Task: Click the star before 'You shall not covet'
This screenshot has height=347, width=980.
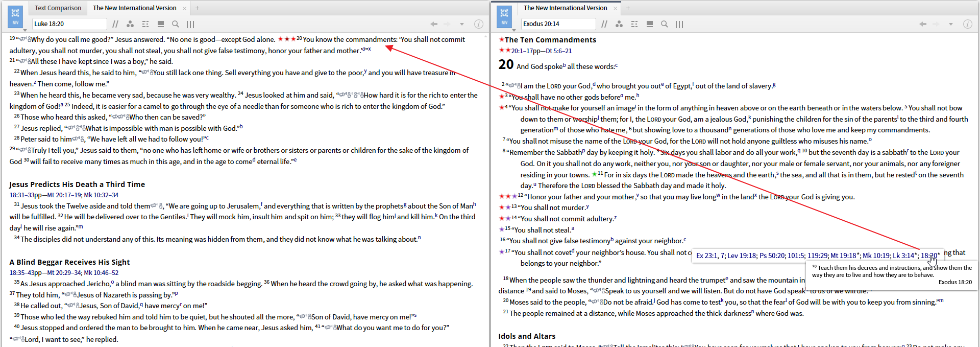Action: coord(502,251)
